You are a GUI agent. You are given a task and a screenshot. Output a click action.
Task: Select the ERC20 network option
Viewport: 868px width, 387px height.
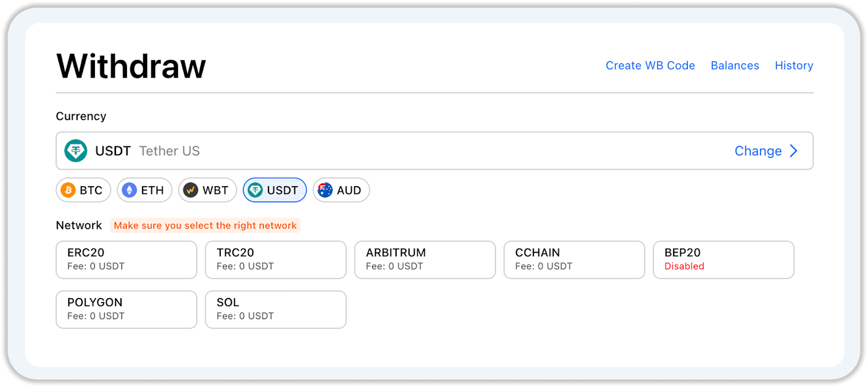point(126,259)
